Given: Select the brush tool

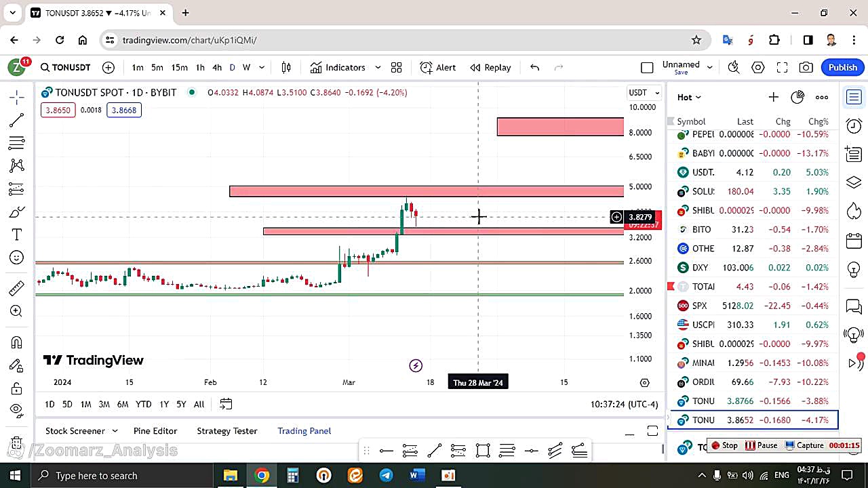Looking at the screenshot, I should [x=17, y=211].
